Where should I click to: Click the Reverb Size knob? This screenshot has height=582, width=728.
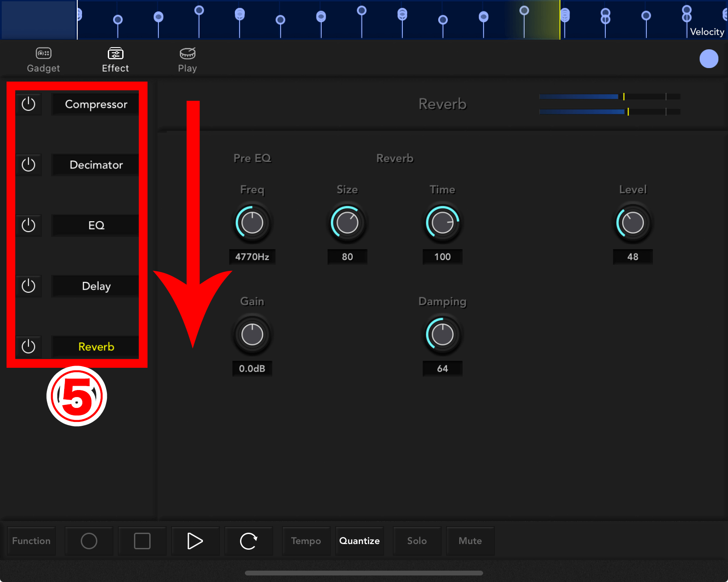point(347,223)
